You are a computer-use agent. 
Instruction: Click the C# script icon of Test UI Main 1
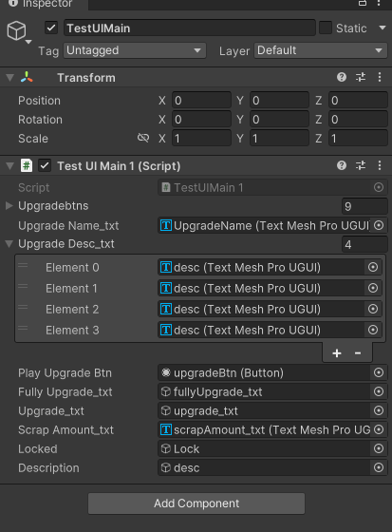[27, 166]
